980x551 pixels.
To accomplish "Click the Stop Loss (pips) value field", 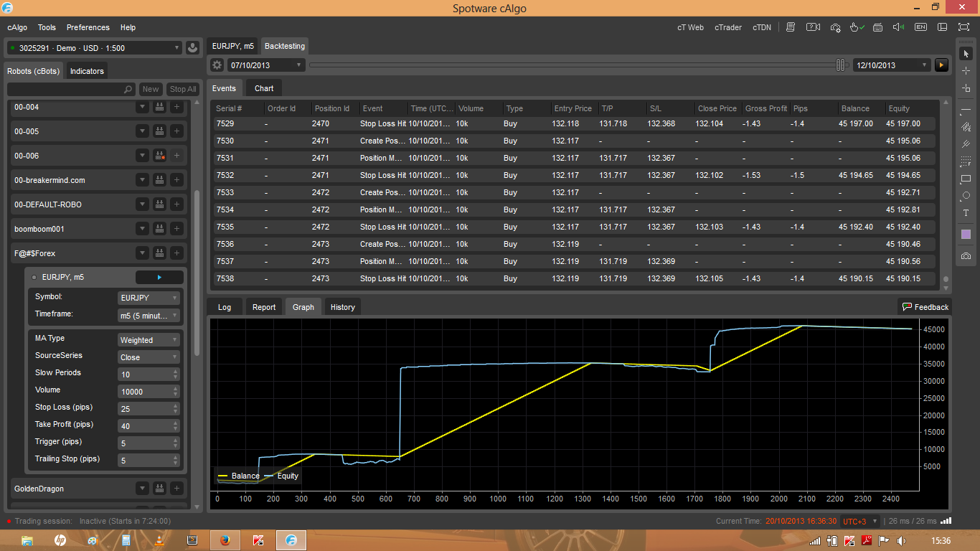I will click(149, 409).
